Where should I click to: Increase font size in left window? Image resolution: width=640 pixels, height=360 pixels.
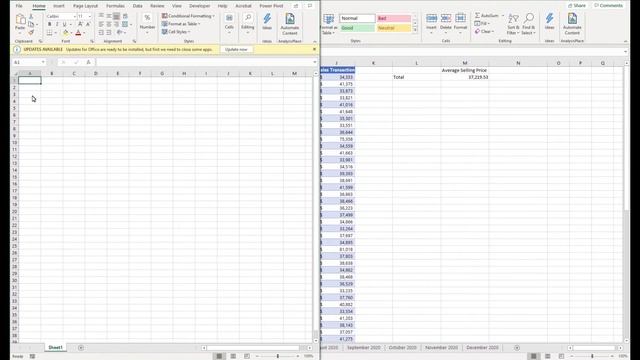coord(80,24)
